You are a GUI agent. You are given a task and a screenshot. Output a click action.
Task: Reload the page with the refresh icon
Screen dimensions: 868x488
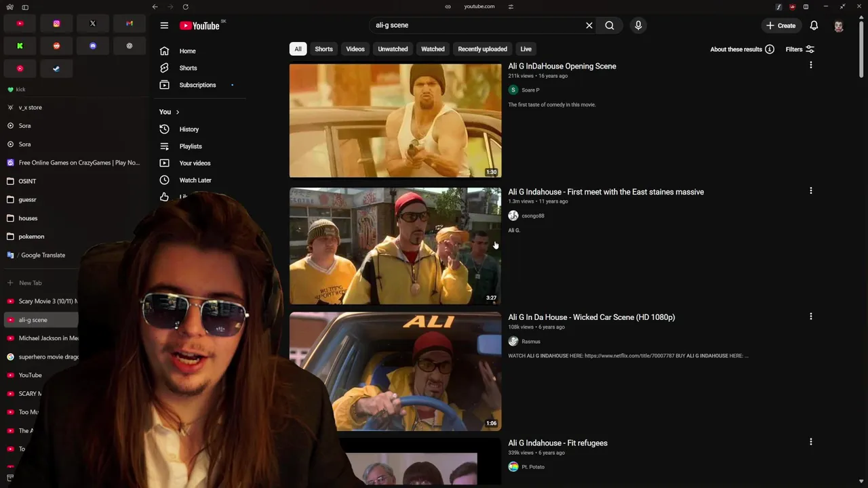pos(185,7)
